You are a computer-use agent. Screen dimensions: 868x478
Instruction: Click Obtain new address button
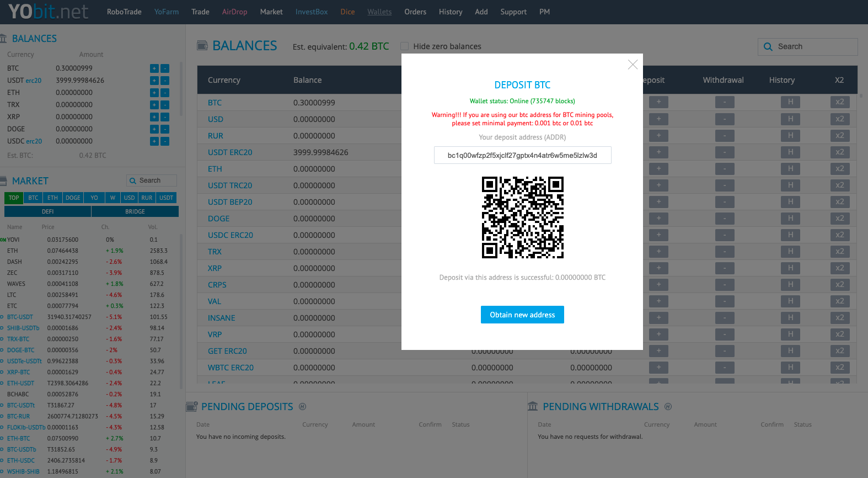coord(522,315)
